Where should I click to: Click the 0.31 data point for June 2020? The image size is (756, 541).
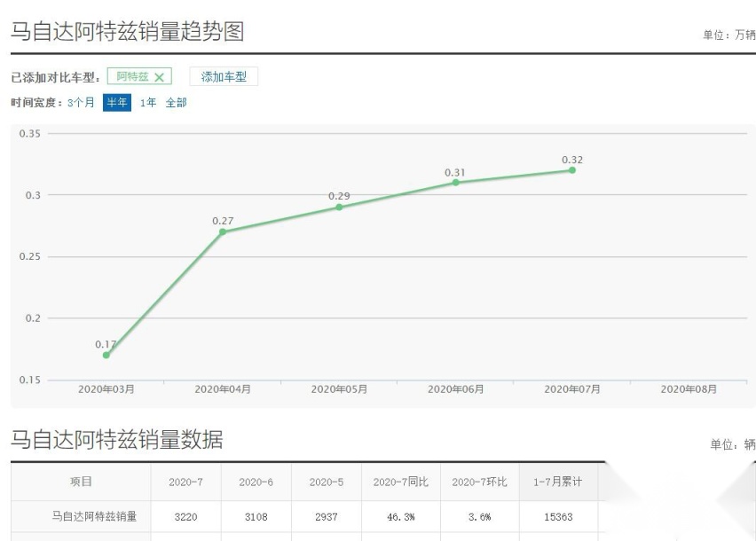pos(455,183)
